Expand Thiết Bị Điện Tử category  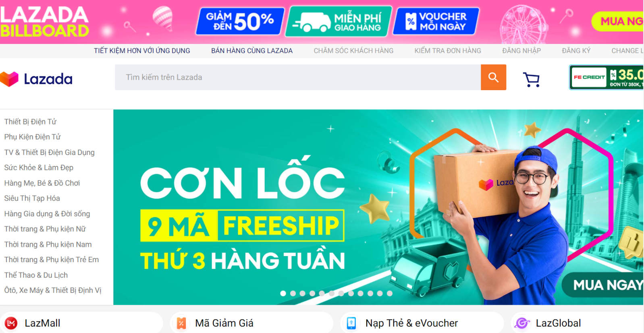pyautogui.click(x=30, y=122)
